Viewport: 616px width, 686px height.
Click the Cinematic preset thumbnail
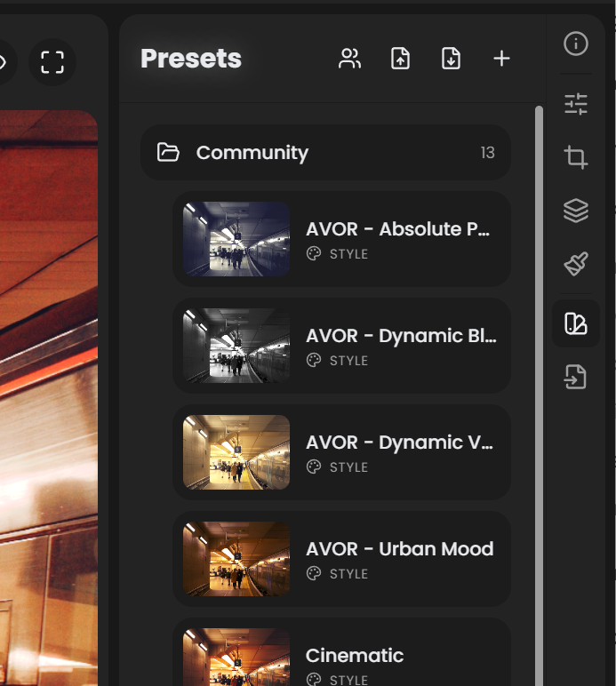pos(236,658)
